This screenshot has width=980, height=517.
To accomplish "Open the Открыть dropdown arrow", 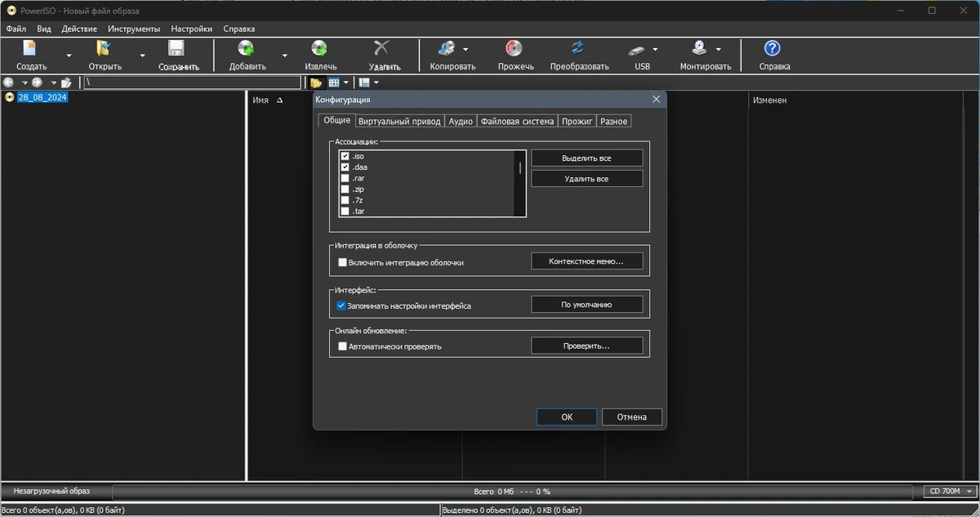I will coord(142,56).
